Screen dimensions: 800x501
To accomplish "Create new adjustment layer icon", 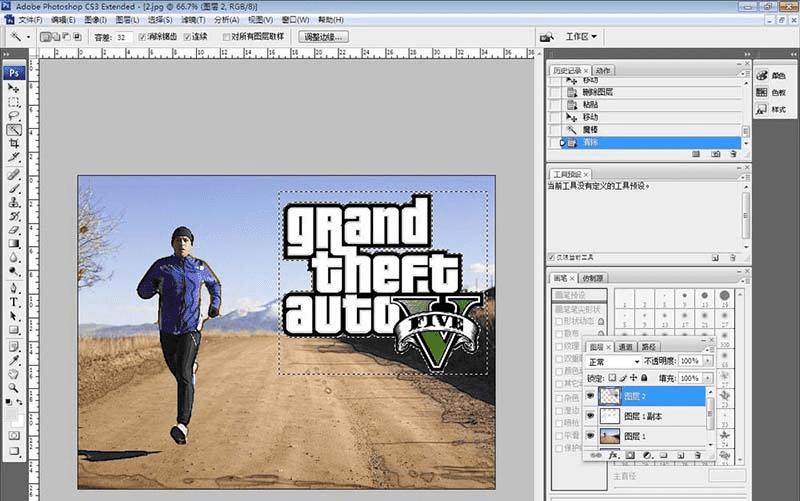I will [647, 455].
